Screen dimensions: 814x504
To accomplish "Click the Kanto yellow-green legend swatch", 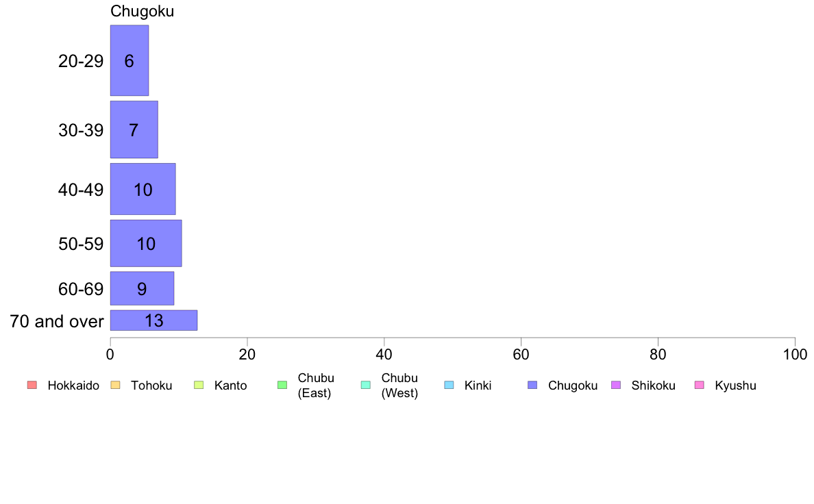I will click(199, 385).
